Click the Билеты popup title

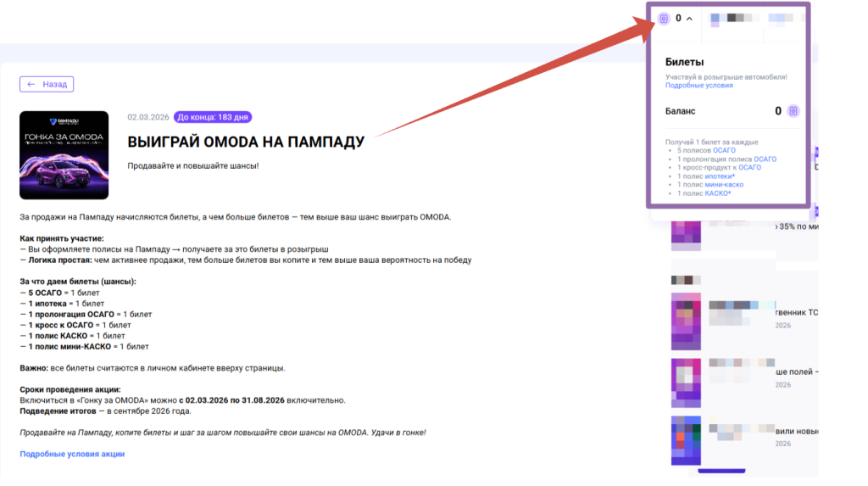[x=684, y=62]
